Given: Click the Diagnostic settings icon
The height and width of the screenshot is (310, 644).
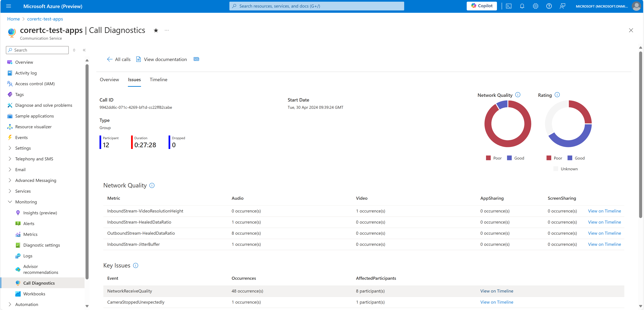Looking at the screenshot, I should (18, 245).
